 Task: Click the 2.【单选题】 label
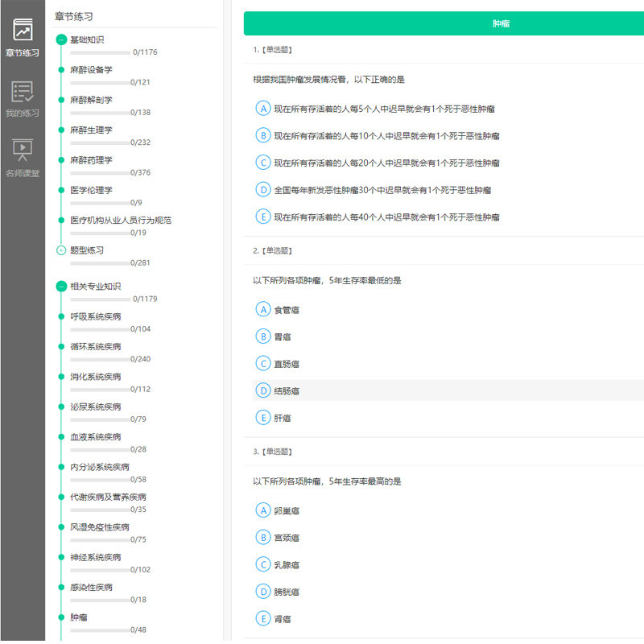coord(272,250)
